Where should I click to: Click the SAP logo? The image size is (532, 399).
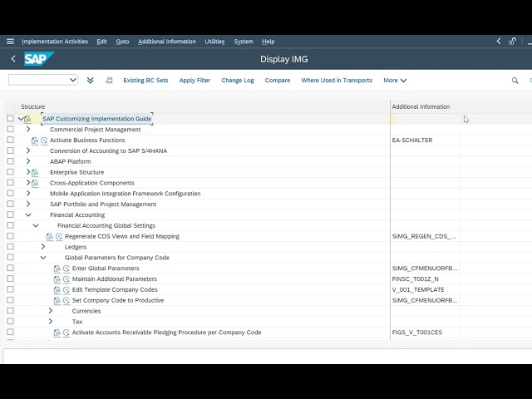[39, 59]
